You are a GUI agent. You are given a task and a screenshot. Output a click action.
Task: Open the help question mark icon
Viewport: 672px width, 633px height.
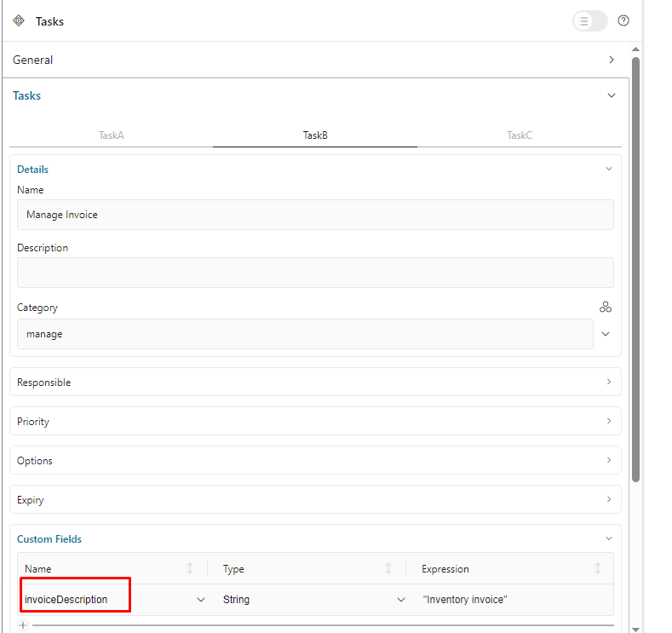coord(623,20)
